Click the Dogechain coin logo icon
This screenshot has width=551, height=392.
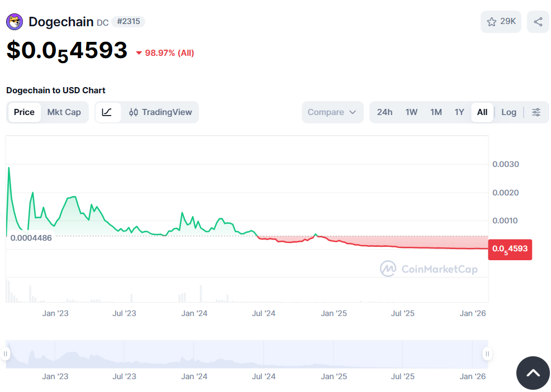[15, 22]
